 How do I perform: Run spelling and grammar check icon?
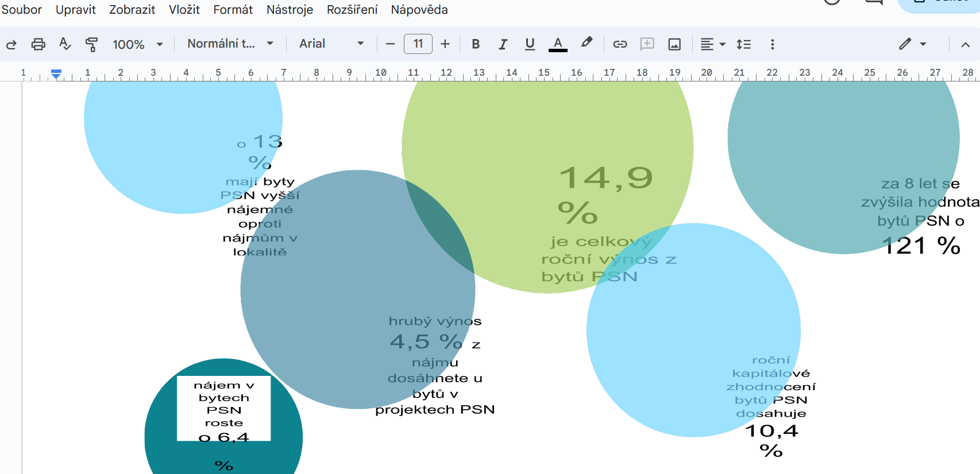pos(65,44)
